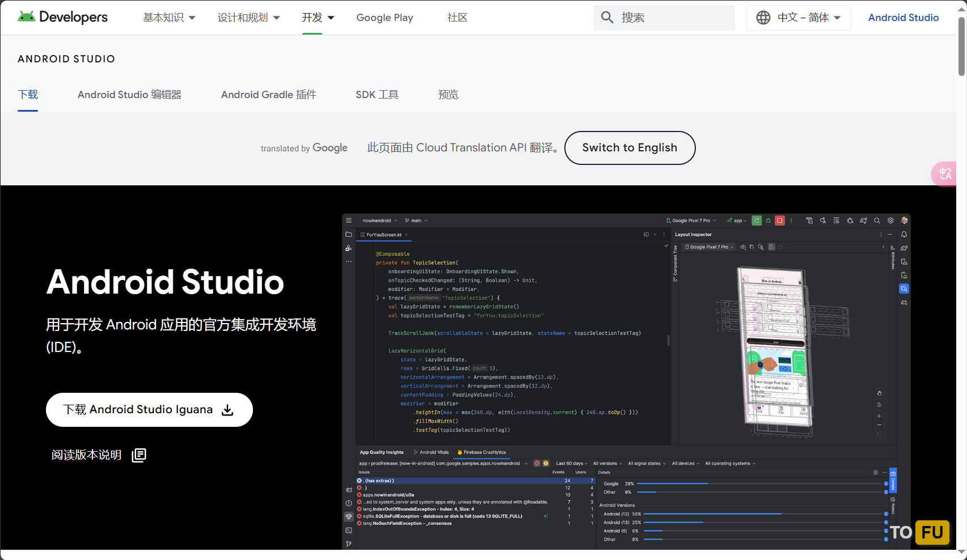This screenshot has width=967, height=560.
Task: Click in the 搜索 search field
Action: coord(664,18)
